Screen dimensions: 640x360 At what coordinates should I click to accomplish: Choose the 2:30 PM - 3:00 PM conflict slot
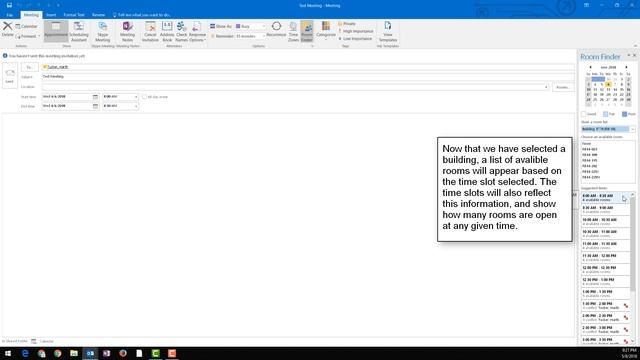[x=605, y=329]
